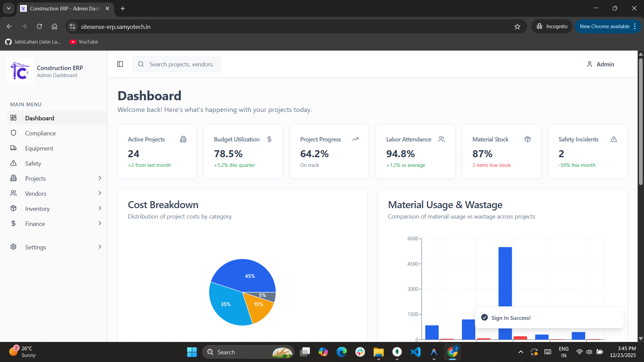Screen dimensions: 644x362
Task: Focus the search projects and vendors field
Action: [181, 64]
